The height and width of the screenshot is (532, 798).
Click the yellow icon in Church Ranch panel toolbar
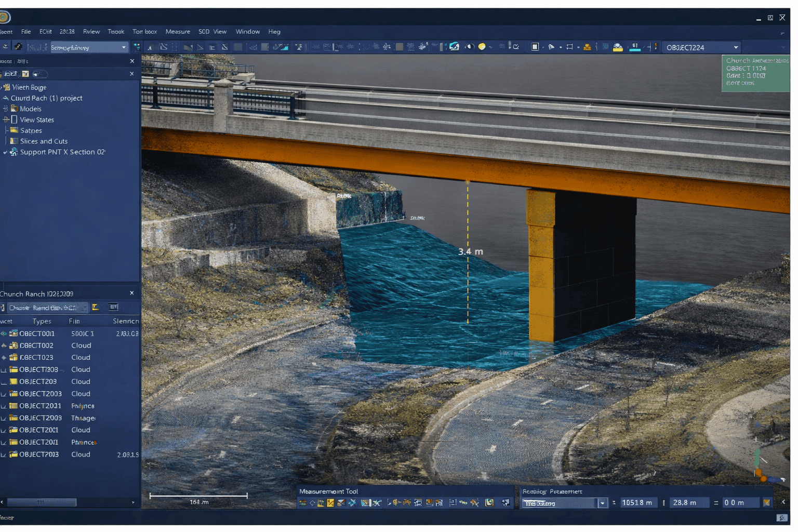(x=96, y=308)
